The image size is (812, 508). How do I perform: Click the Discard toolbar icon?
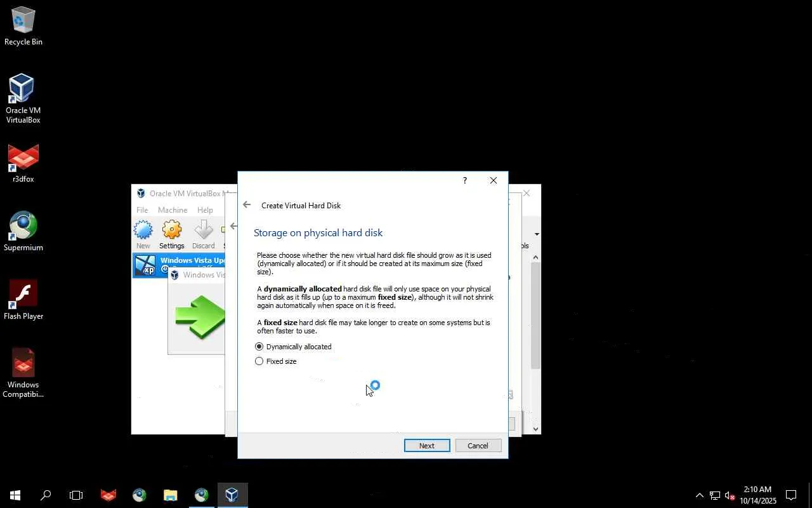click(x=204, y=234)
